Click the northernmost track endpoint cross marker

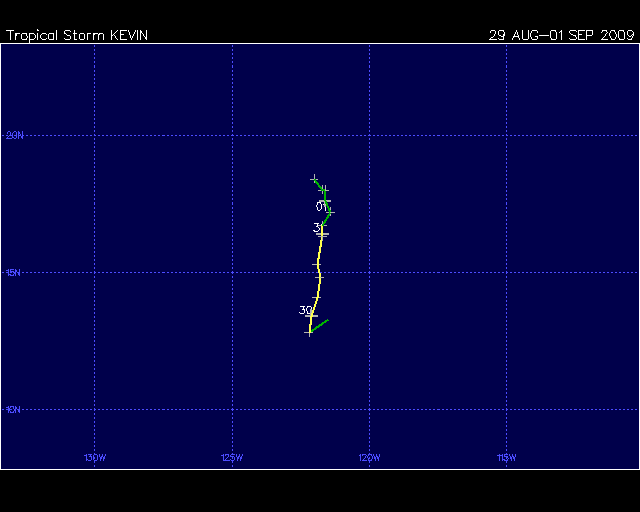[314, 179]
